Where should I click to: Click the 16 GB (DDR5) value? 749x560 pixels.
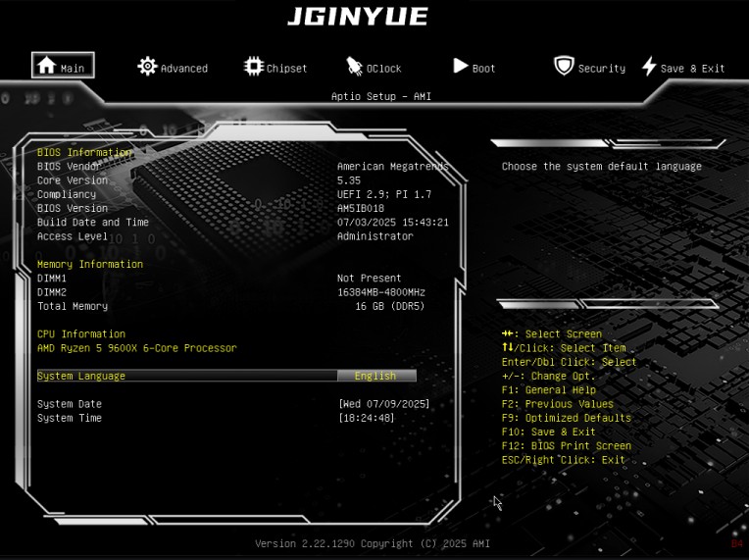[390, 306]
